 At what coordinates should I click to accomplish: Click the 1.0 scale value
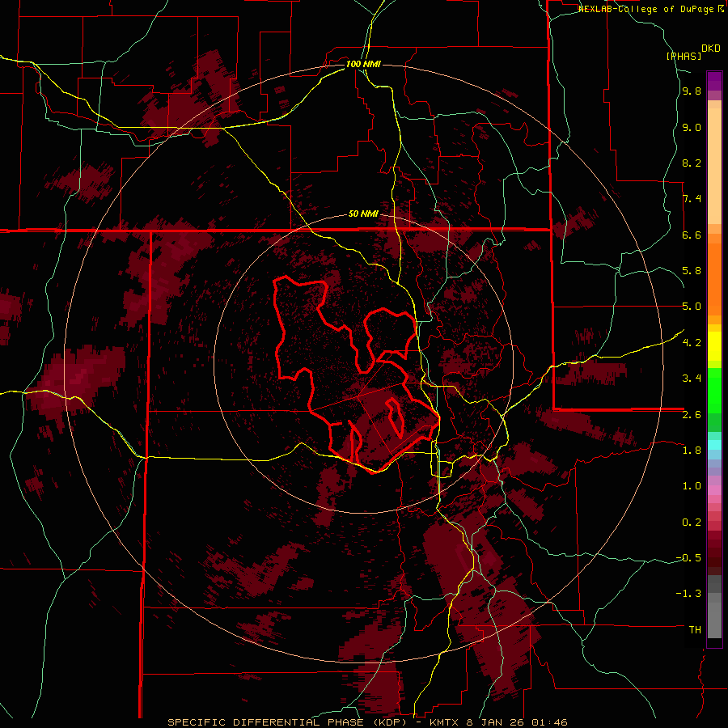(692, 486)
